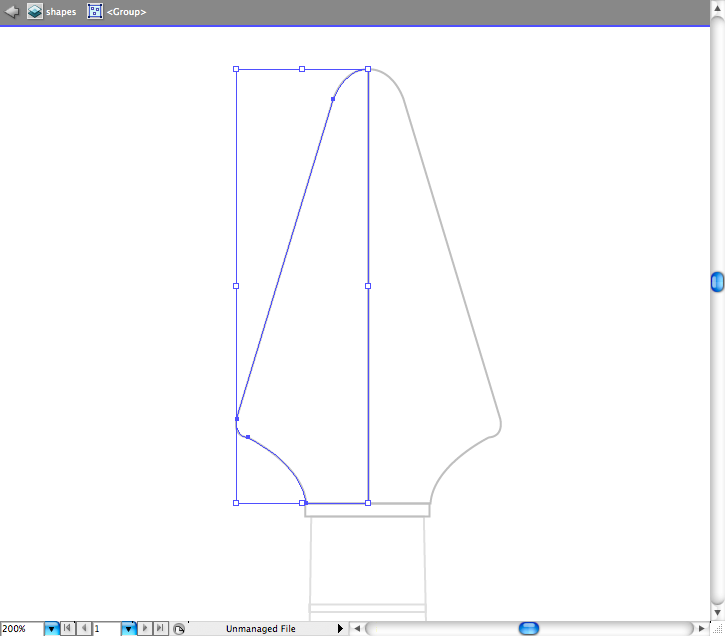Expand the status bar options arrow
The image size is (725, 636).
[340, 628]
